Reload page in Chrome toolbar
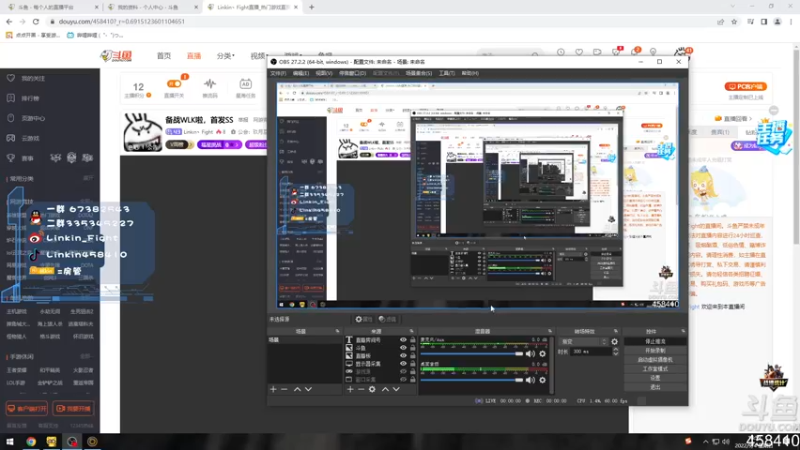 tap(36, 21)
